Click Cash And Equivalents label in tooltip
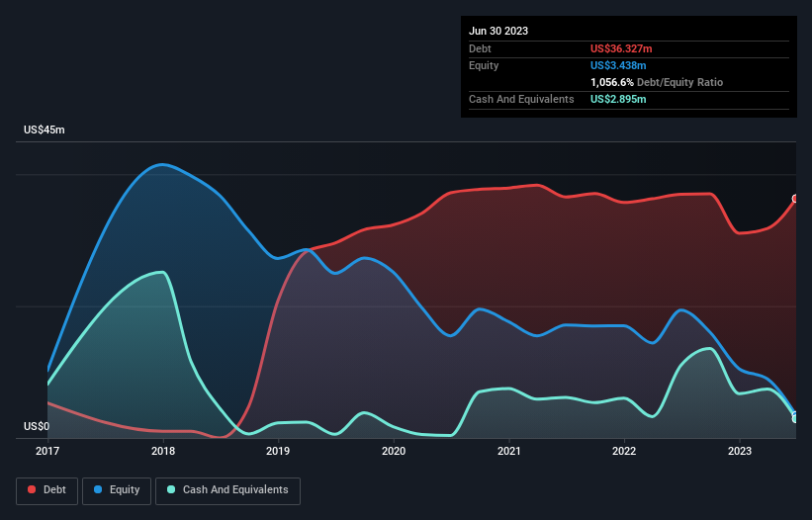Viewport: 812px width, 520px height. click(x=521, y=99)
